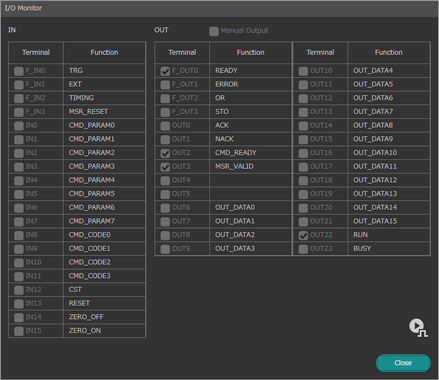Toggle the IN14 ZERO_OFF checkbox
This screenshot has width=439, height=380.
[x=19, y=317]
